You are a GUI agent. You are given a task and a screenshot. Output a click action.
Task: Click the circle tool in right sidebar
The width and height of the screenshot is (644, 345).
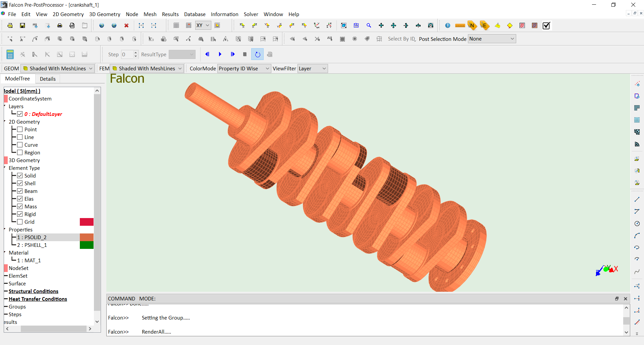[637, 223]
